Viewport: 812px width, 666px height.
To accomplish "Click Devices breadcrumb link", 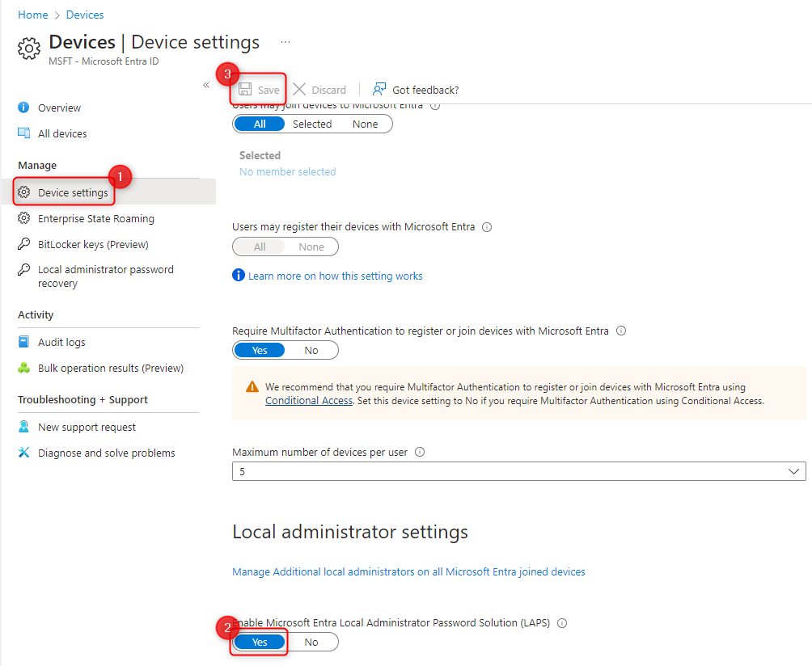I will coord(85,15).
